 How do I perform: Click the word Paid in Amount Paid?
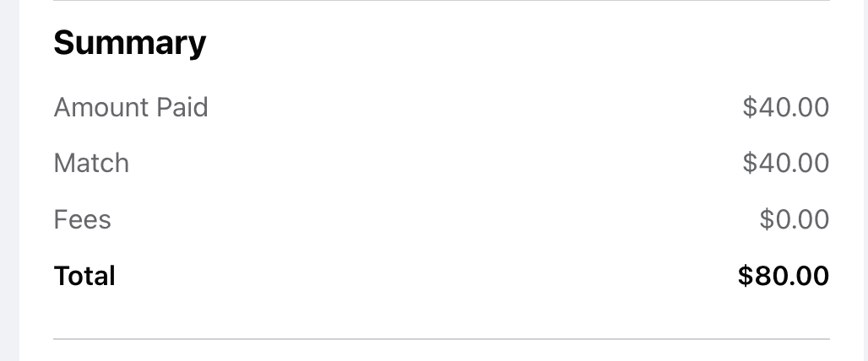pos(182,107)
